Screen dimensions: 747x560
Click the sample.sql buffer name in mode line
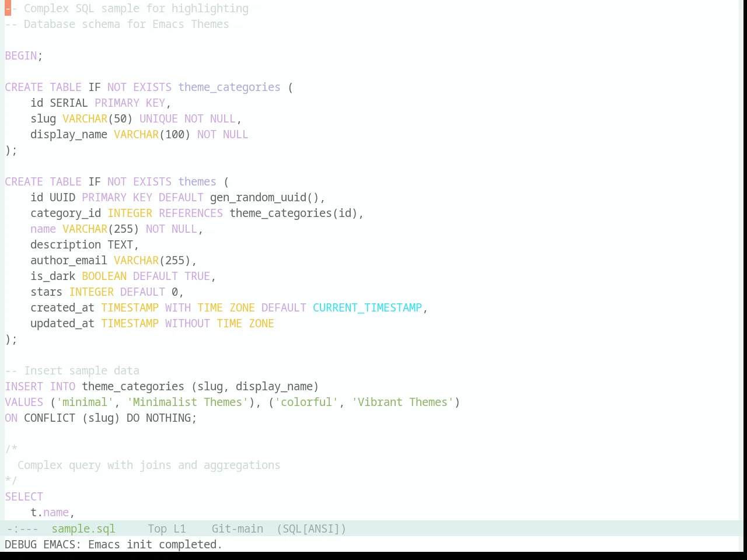(x=83, y=528)
